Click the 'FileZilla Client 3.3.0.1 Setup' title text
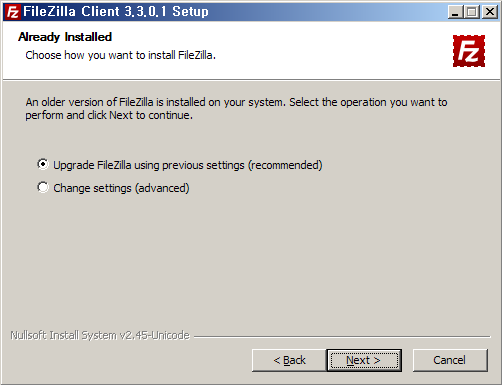Viewport: 502px width, 385px height. coord(116,12)
